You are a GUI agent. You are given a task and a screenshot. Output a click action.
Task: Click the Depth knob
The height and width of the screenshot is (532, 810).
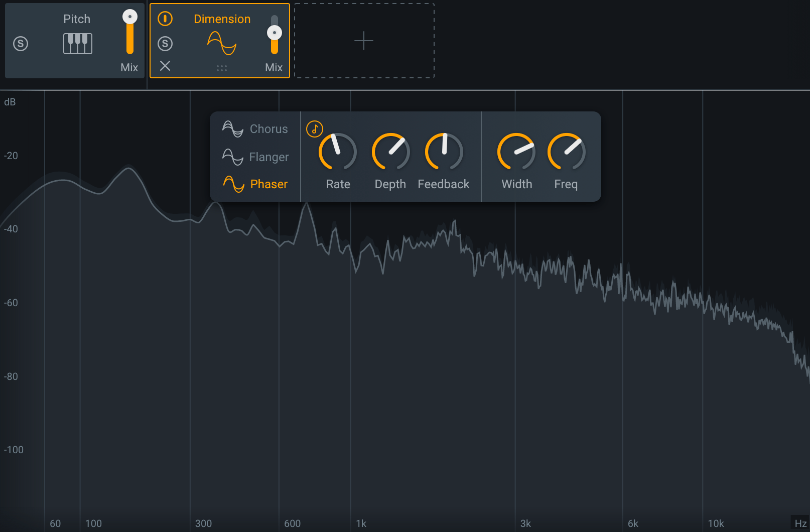click(x=391, y=152)
